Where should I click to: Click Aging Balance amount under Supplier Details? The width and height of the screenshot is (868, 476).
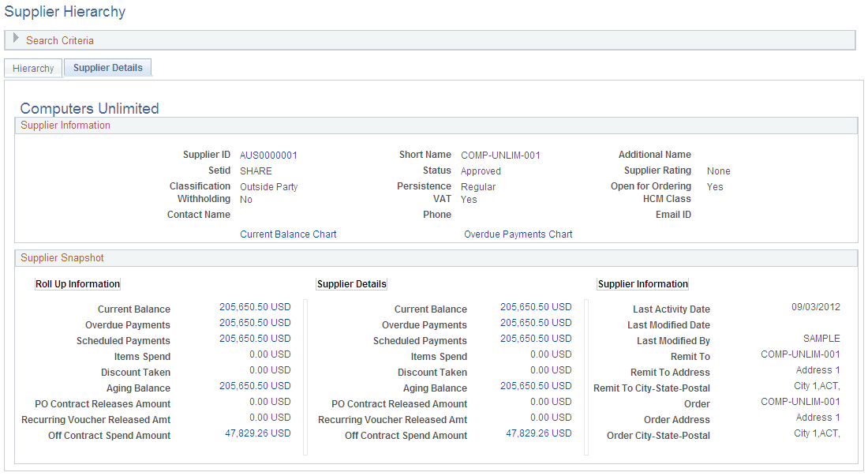538,385
